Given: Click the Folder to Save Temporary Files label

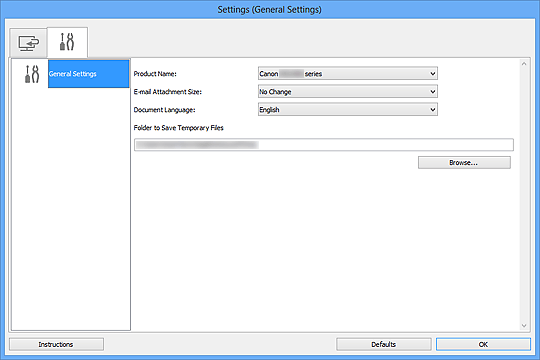Looking at the screenshot, I should click(x=178, y=128).
